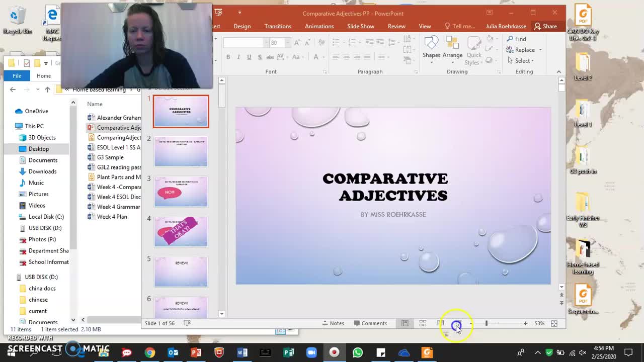Screen dimensions: 644x362
Task: Open Outlook from taskbar
Action: coord(173,352)
